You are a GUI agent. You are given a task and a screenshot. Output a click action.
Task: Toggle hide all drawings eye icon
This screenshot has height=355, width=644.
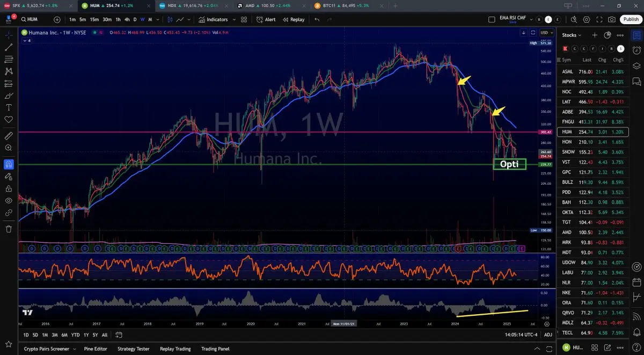click(9, 200)
